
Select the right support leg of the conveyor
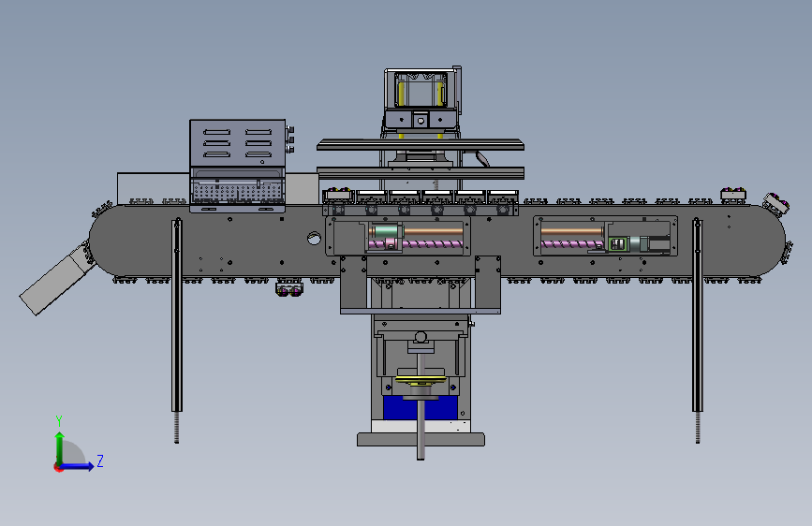pos(697,330)
